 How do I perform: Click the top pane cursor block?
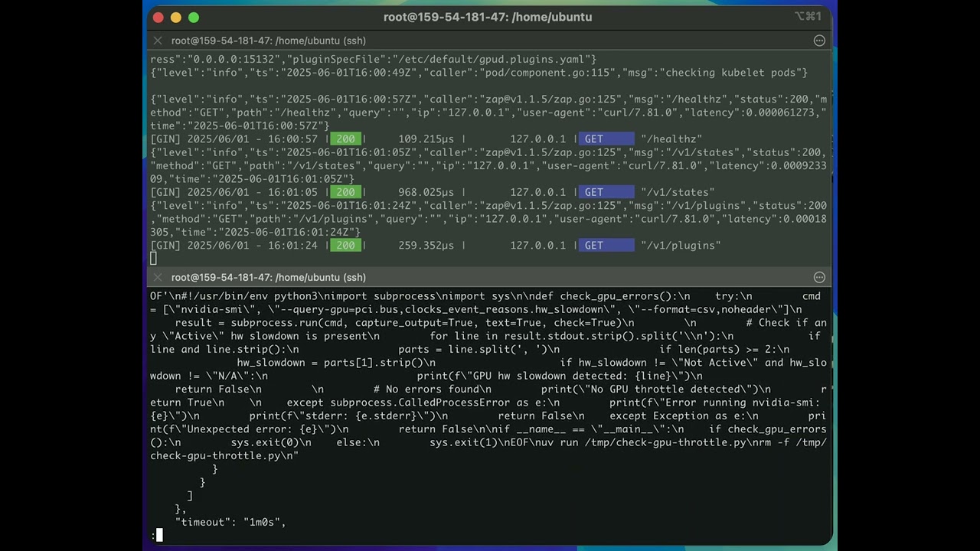click(x=153, y=259)
